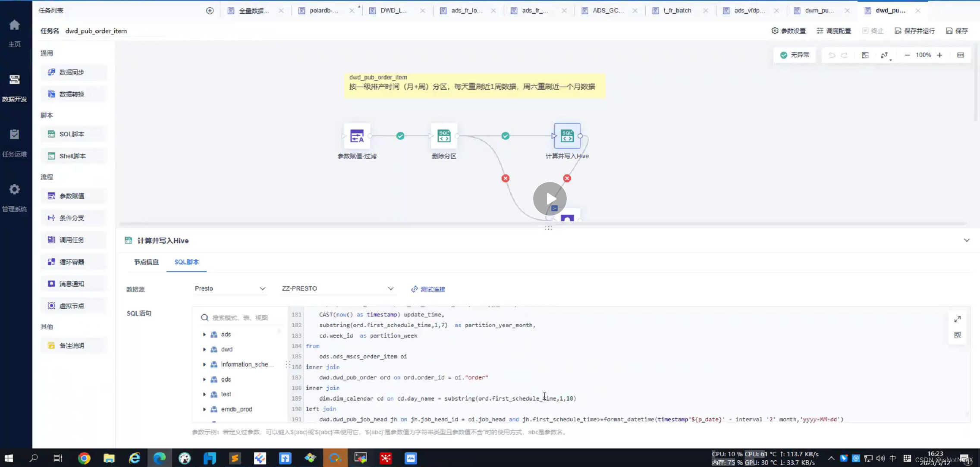Open the edge style icon in canvas toolbar

885,55
